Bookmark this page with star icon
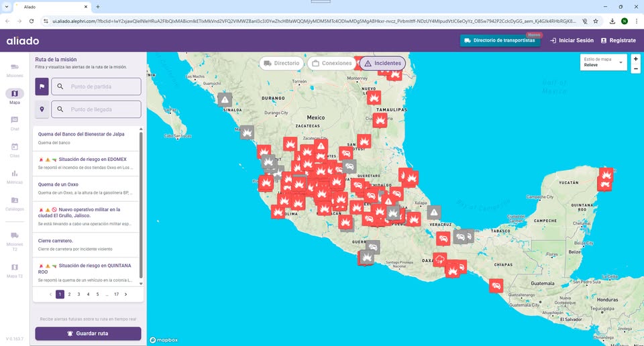644x346 pixels. [596, 21]
